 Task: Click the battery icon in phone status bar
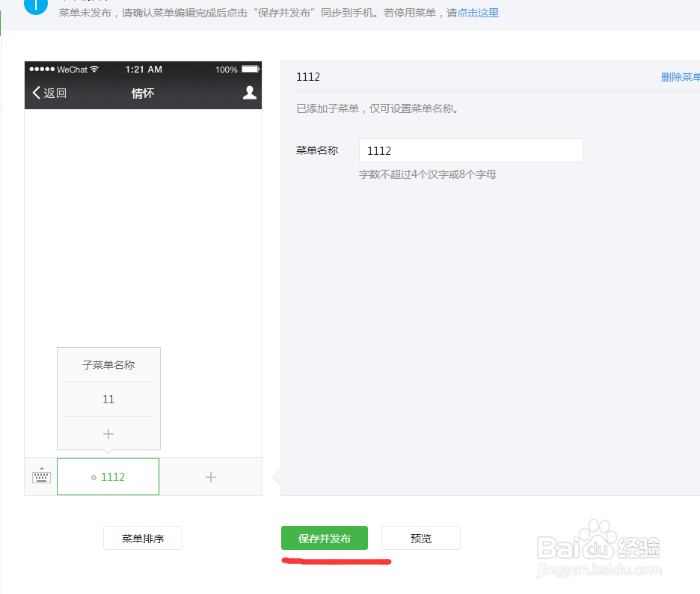[x=251, y=69]
